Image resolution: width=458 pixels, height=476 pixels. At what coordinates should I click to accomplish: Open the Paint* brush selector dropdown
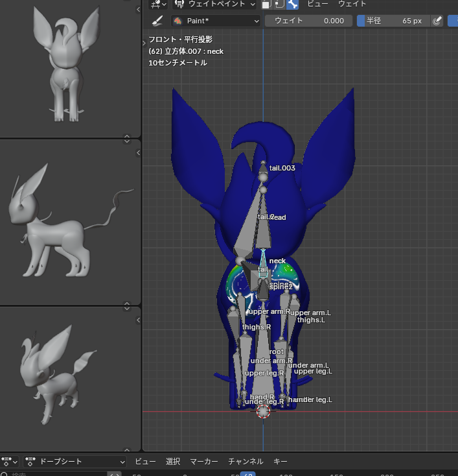click(216, 21)
